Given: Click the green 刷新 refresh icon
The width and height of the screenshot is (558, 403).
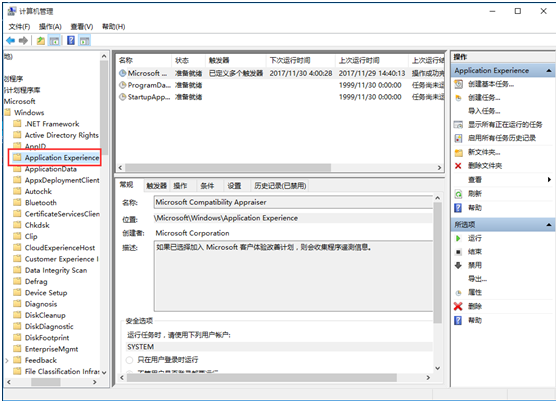Looking at the screenshot, I should 459,194.
